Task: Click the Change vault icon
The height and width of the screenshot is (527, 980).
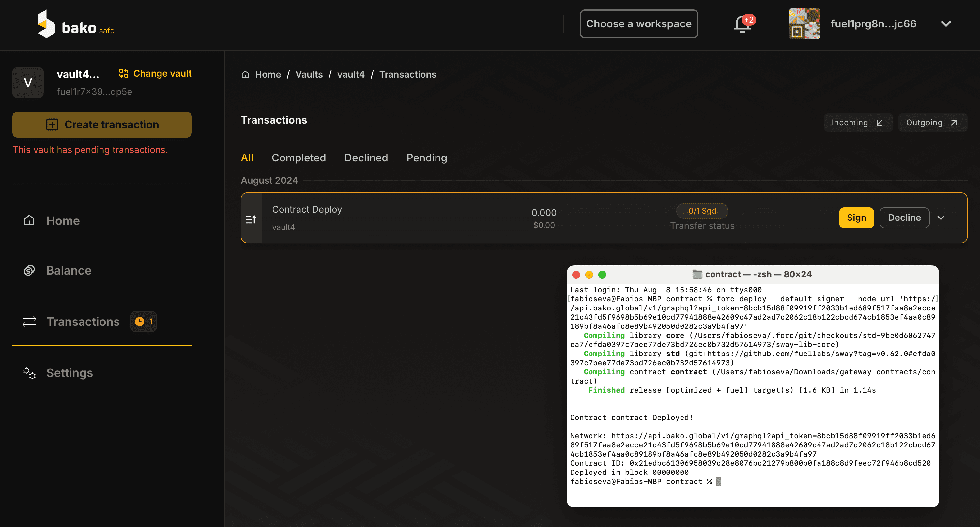Action: coord(123,73)
